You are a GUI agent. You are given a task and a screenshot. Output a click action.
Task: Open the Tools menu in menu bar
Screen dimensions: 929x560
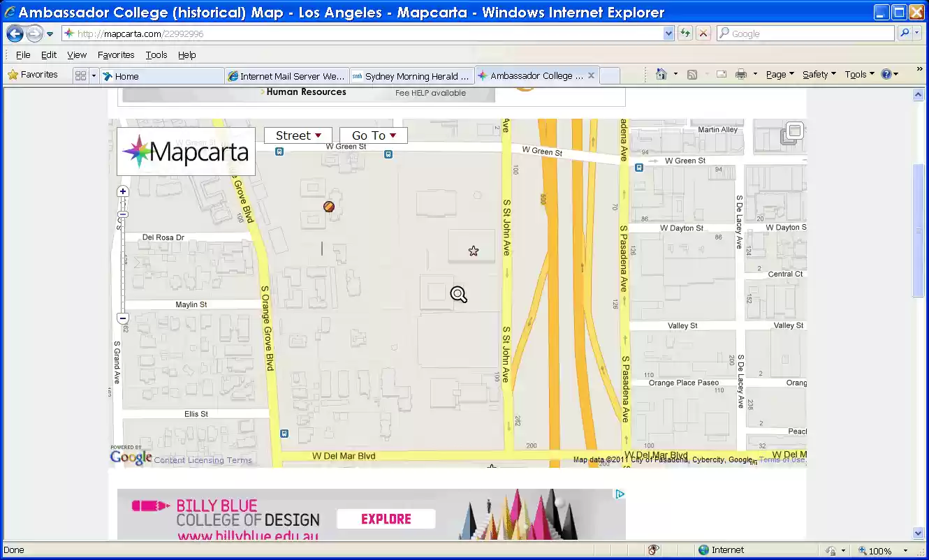pos(156,54)
